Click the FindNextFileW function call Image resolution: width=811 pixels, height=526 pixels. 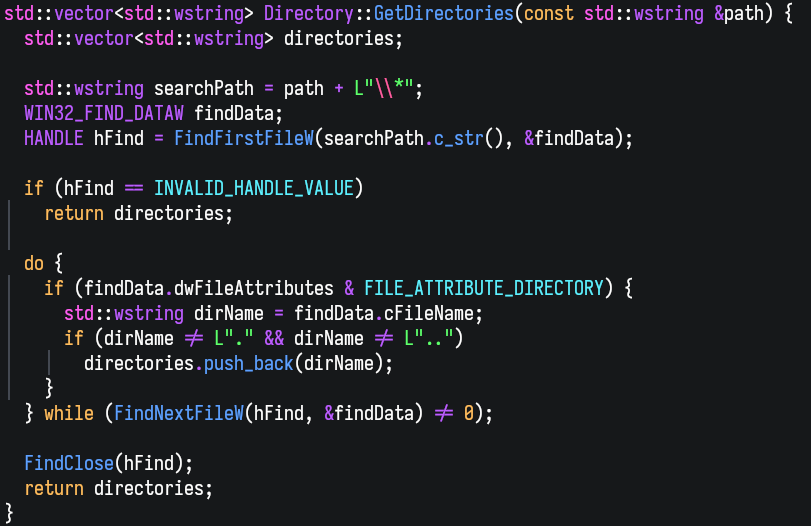click(178, 413)
